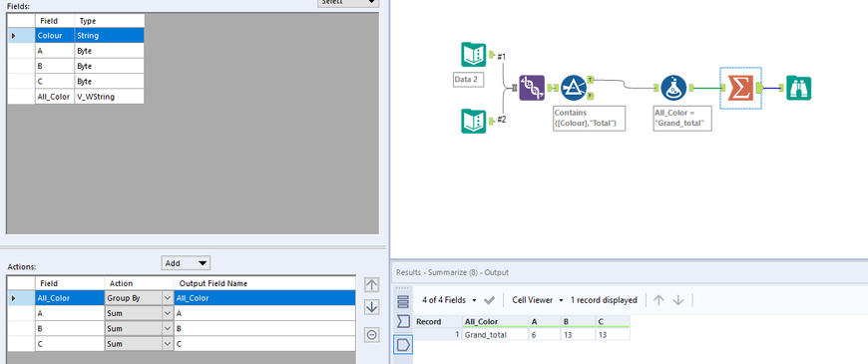Click the Filter tool's T output anchor
868x364 pixels.
pos(590,80)
